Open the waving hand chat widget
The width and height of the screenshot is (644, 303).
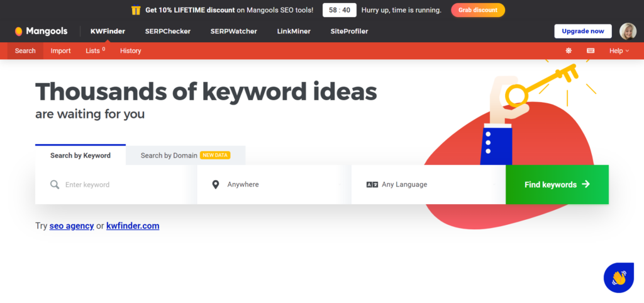(619, 278)
